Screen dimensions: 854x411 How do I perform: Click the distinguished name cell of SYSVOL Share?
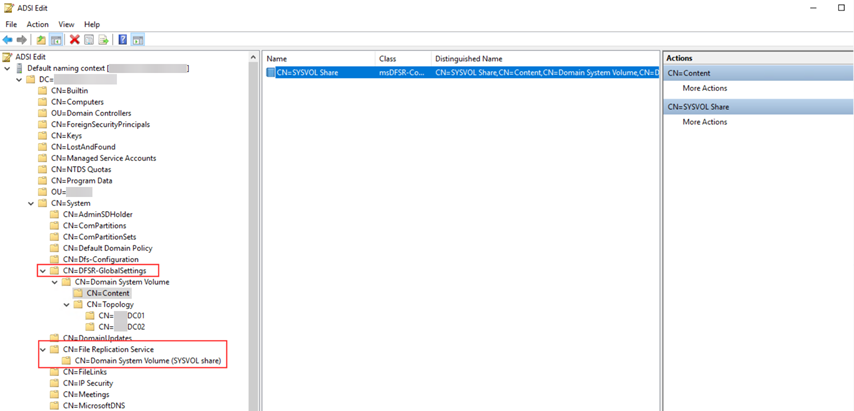tap(546, 72)
